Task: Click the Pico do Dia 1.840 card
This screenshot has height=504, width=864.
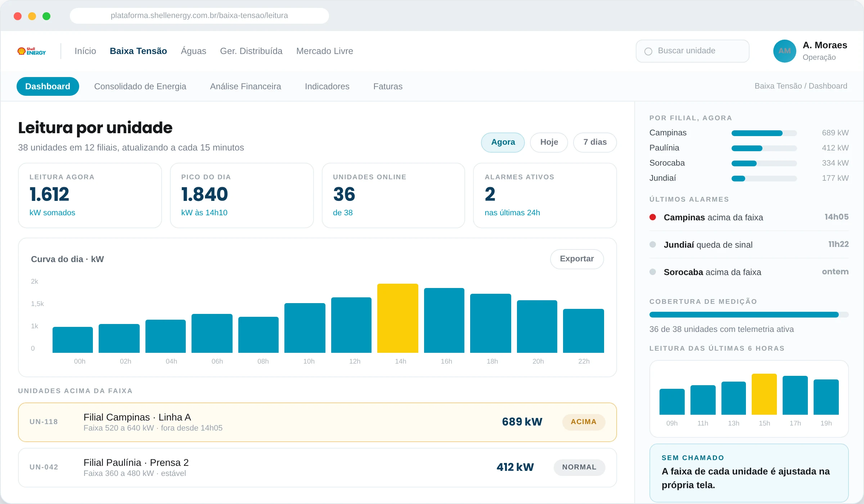Action: click(242, 195)
